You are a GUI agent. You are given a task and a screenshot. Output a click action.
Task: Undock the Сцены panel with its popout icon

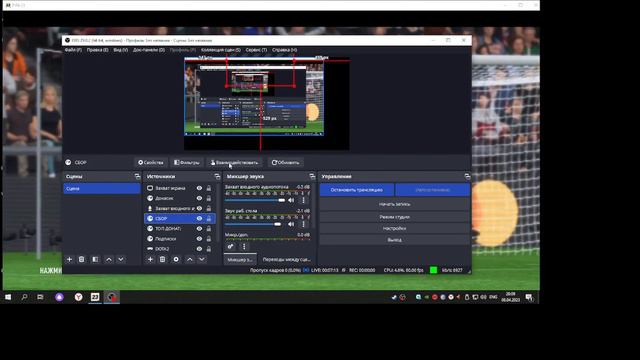pos(137,176)
